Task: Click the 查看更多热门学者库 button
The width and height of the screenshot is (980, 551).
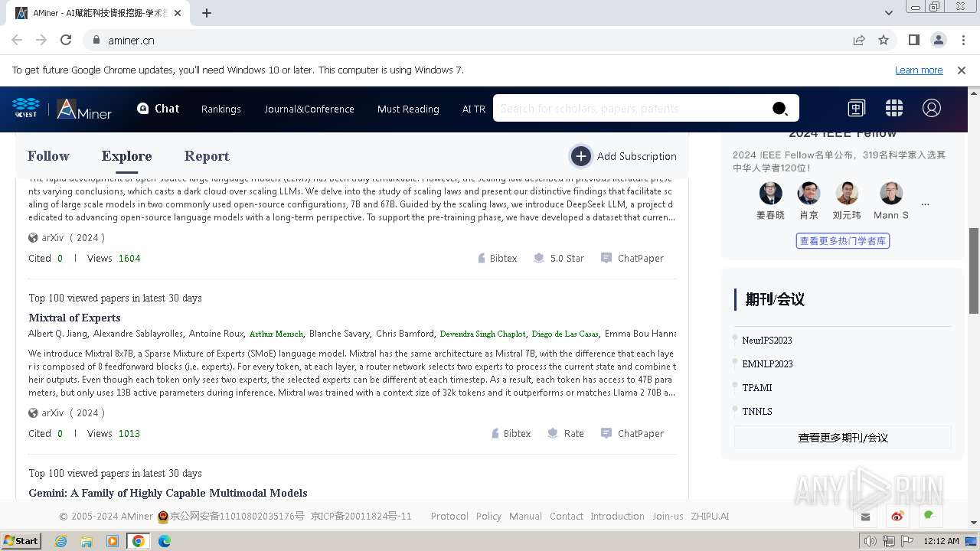Action: coord(842,241)
